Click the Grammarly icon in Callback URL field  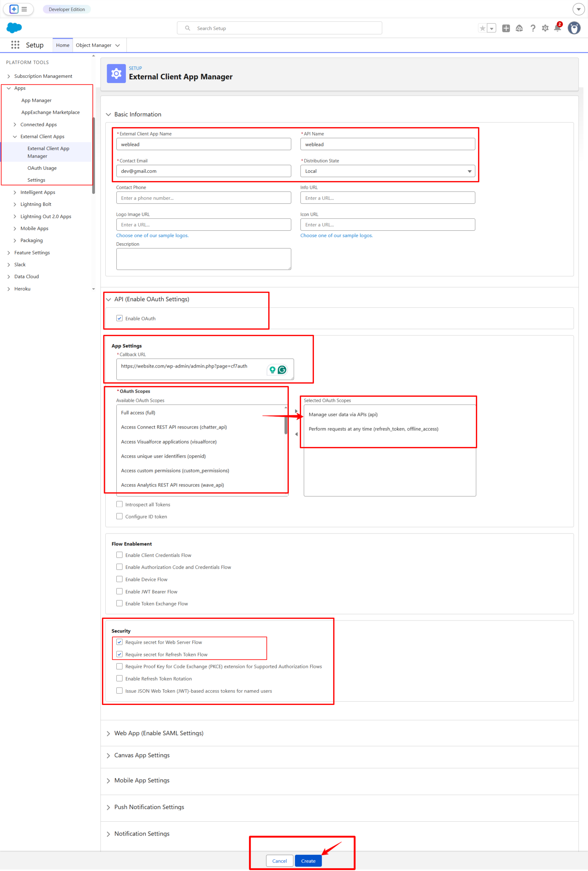281,369
